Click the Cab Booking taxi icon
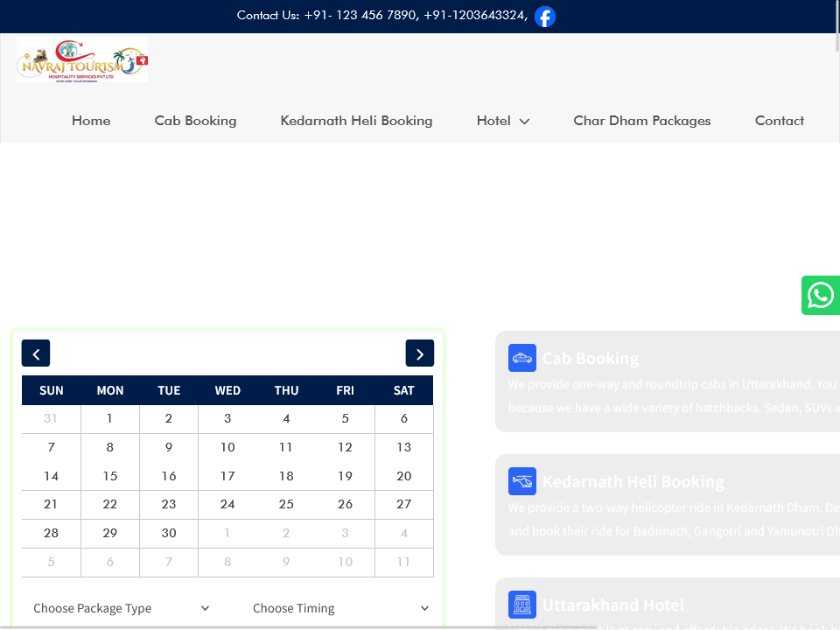Viewport: 840px width, 630px height. coord(522,358)
